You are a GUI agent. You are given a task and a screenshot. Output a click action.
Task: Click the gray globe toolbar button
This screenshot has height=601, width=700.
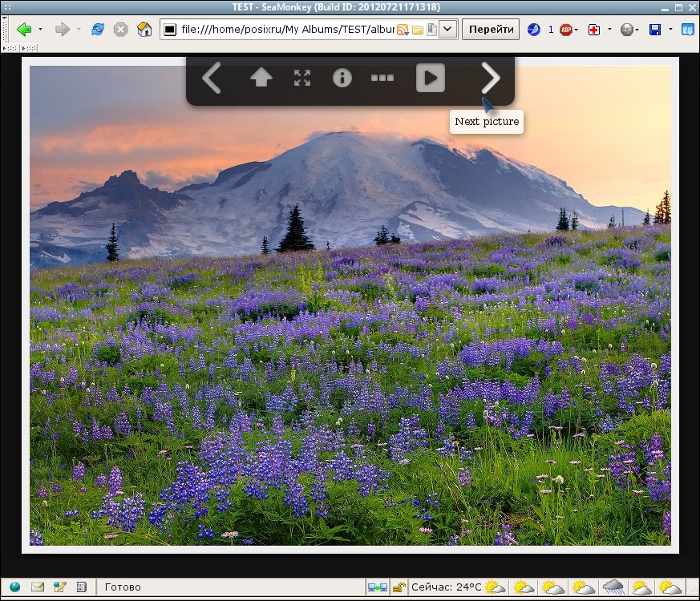[x=627, y=30]
